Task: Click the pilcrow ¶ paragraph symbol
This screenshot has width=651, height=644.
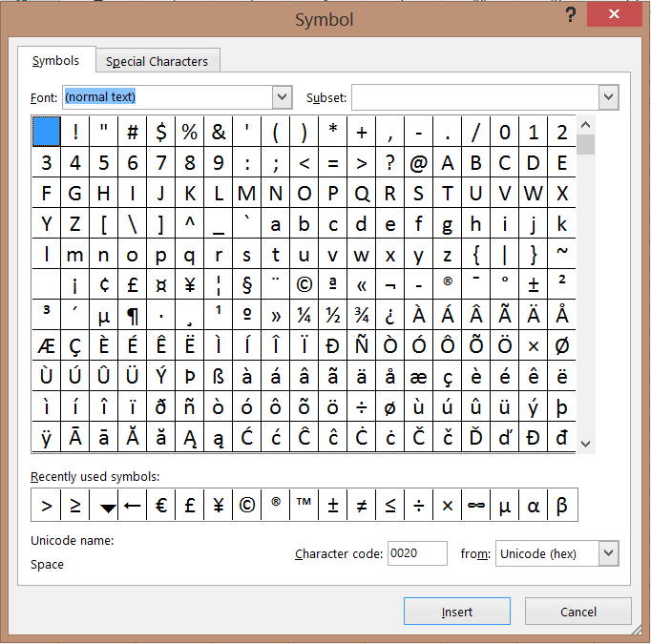Action: pos(133,315)
